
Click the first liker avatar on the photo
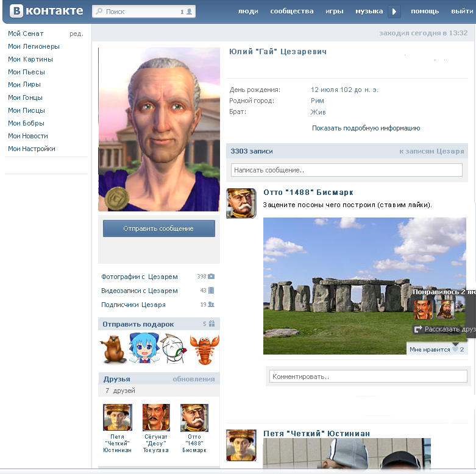click(x=423, y=310)
